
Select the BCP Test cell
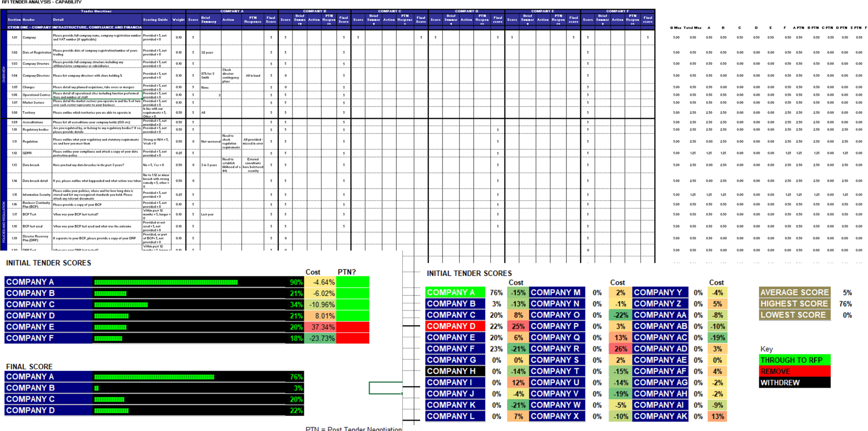click(x=36, y=214)
